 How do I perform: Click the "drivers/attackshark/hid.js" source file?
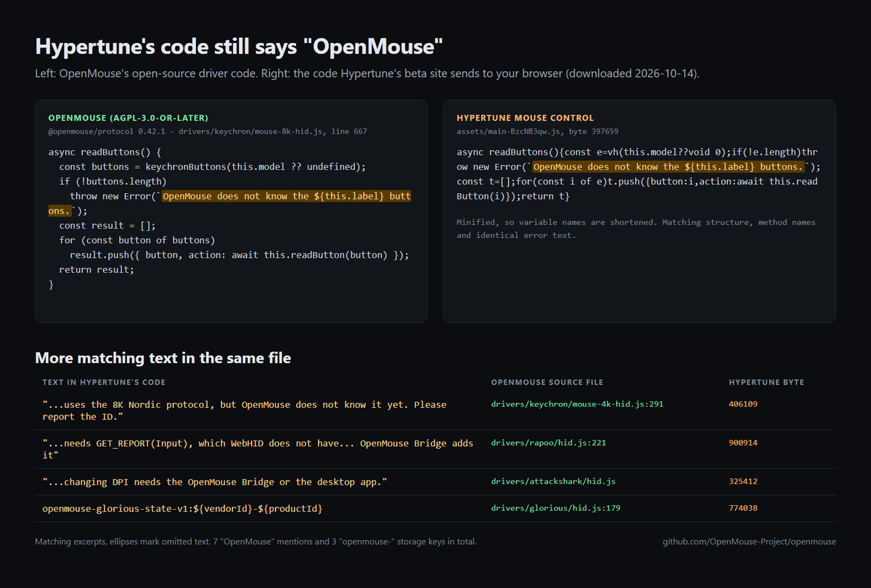(x=554, y=482)
